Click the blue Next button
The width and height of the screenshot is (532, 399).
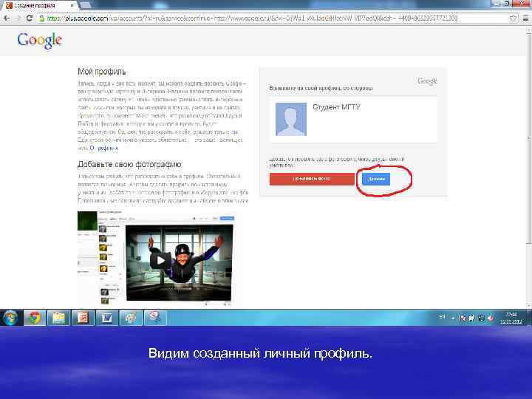pos(376,179)
